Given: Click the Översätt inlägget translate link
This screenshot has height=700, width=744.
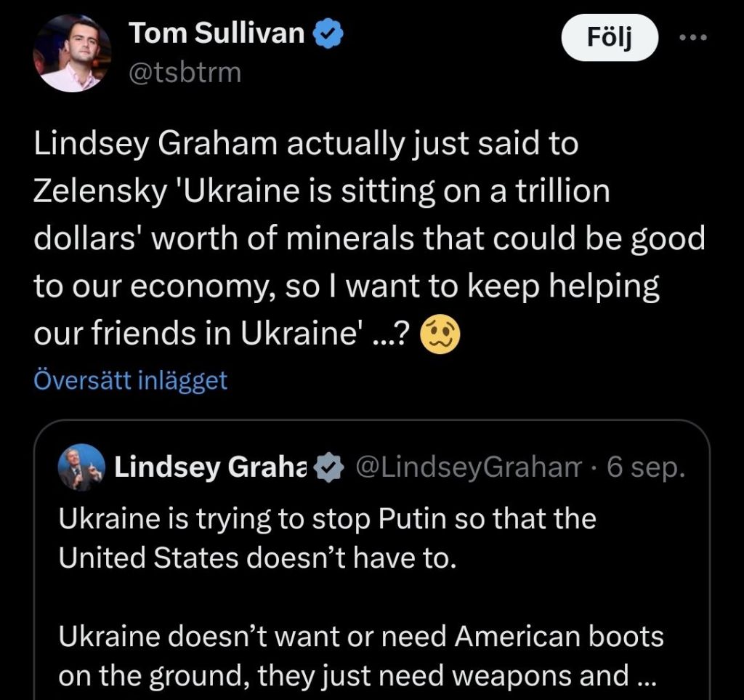Looking at the screenshot, I should (131, 380).
